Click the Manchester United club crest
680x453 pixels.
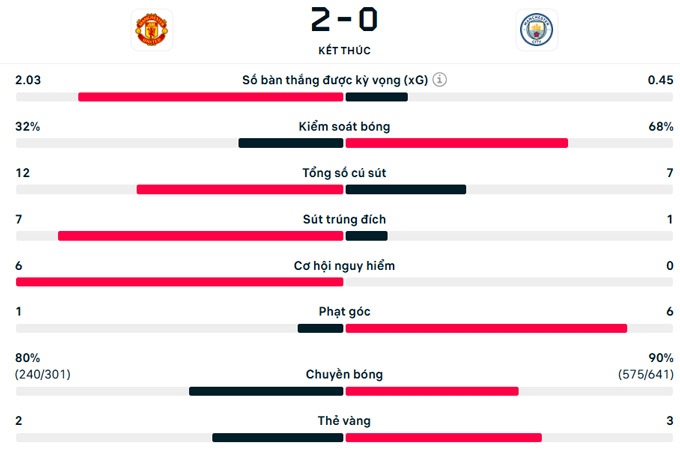[152, 30]
